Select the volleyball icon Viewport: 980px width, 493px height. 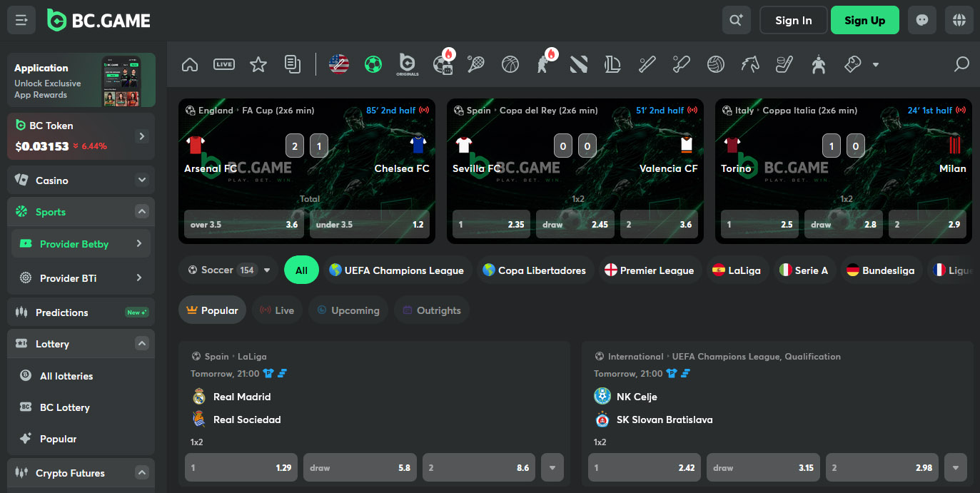click(x=715, y=64)
